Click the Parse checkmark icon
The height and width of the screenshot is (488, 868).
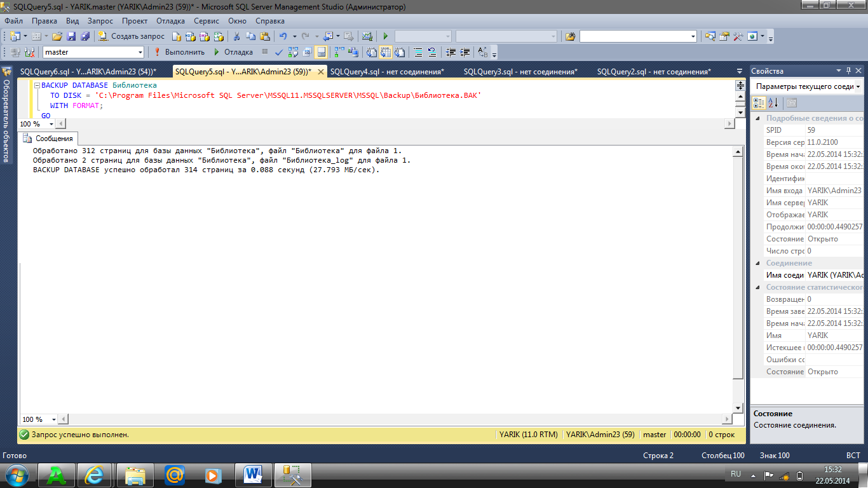[x=279, y=52]
